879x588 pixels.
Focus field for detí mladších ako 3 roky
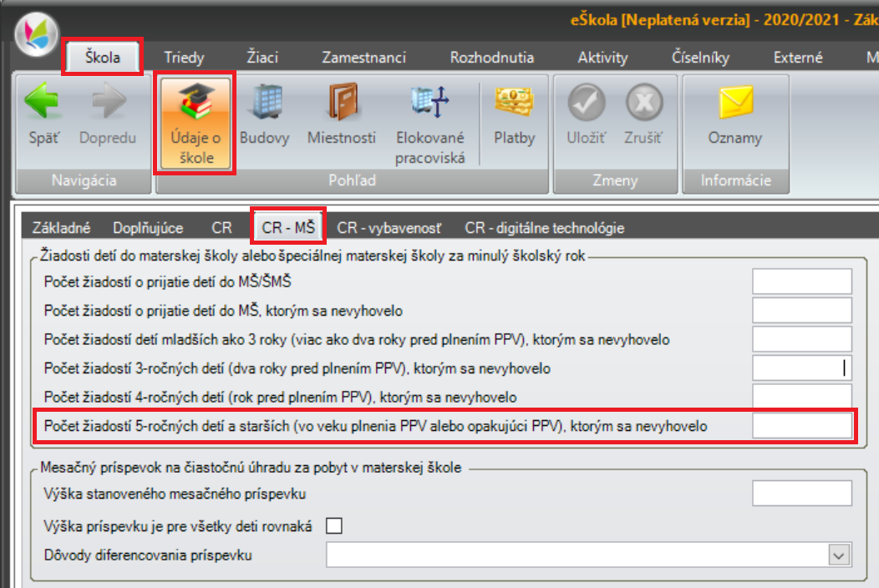click(802, 339)
